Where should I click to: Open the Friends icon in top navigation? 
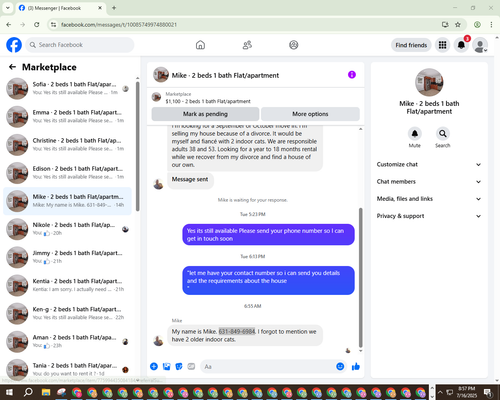247,45
